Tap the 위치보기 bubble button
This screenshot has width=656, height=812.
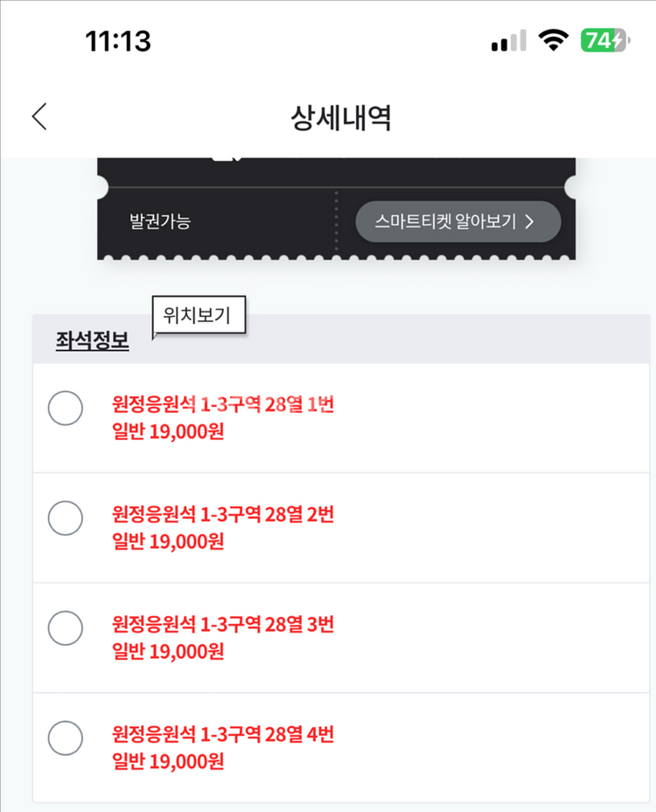pyautogui.click(x=198, y=316)
